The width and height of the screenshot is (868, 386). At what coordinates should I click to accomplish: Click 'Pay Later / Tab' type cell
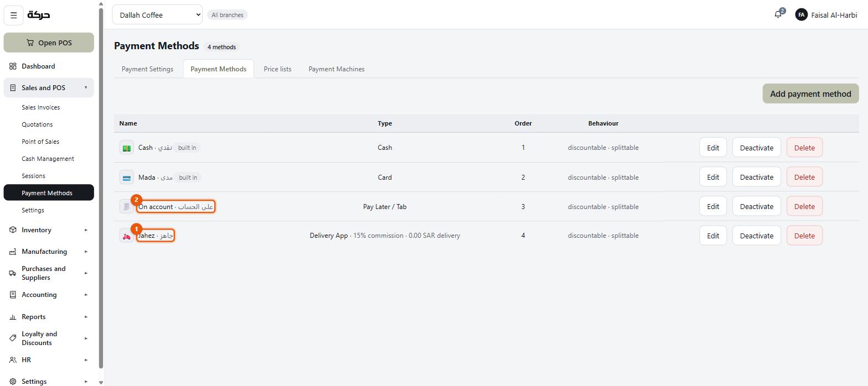[x=385, y=207]
